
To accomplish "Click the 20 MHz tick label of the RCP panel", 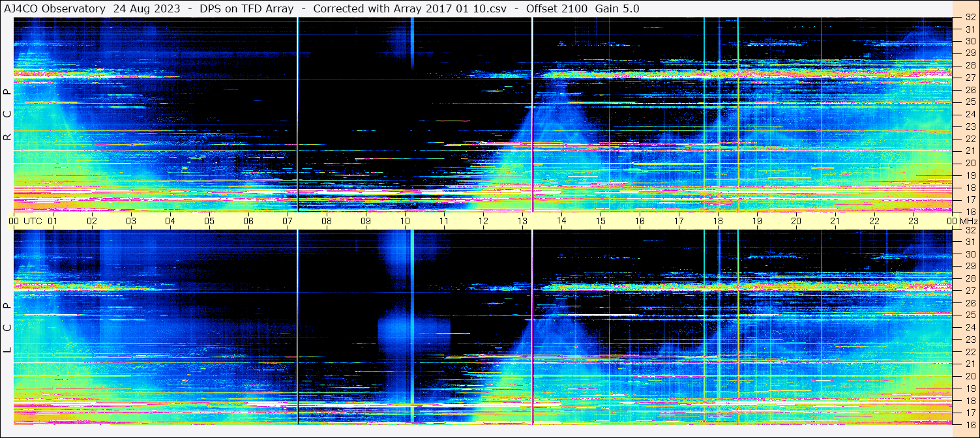I will click(x=970, y=163).
